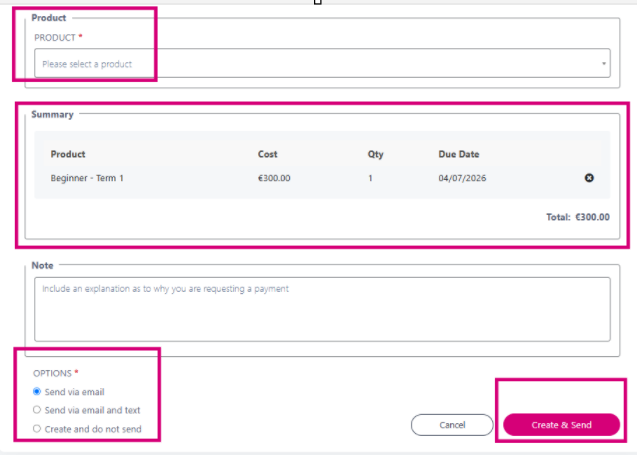Click the Due Date column header
637x455 pixels.
click(459, 154)
